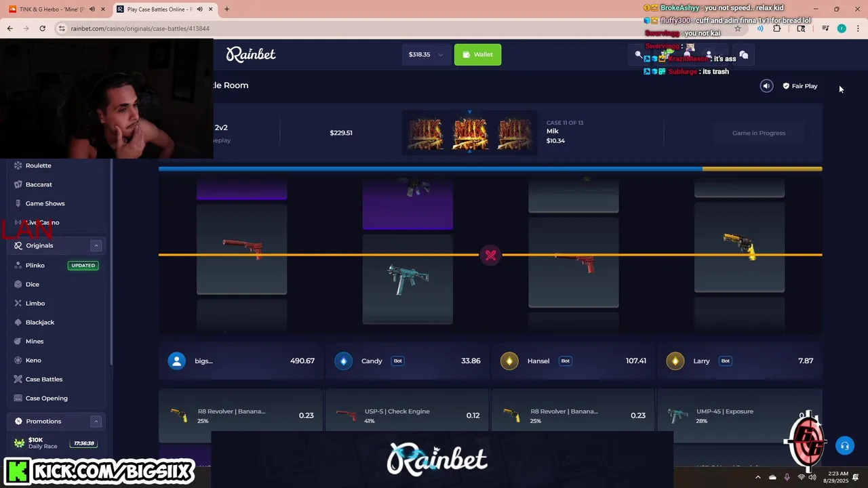Click the Hansel bot avatar icon
Viewport: 868px width, 488px height.
click(509, 361)
